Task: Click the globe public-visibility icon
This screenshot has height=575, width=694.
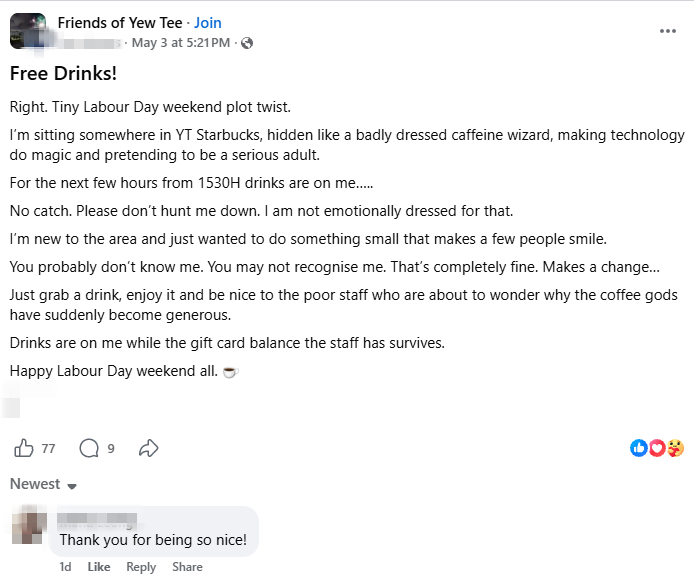Action: click(247, 43)
